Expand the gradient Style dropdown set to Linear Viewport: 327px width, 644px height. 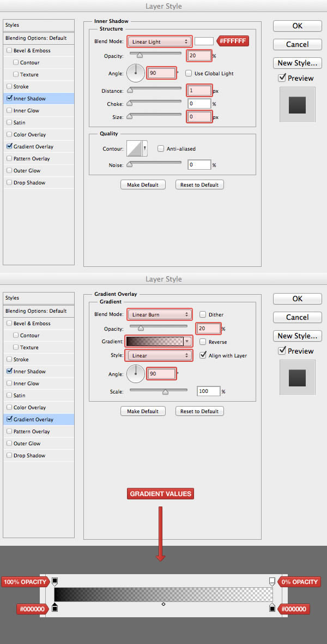160,355
